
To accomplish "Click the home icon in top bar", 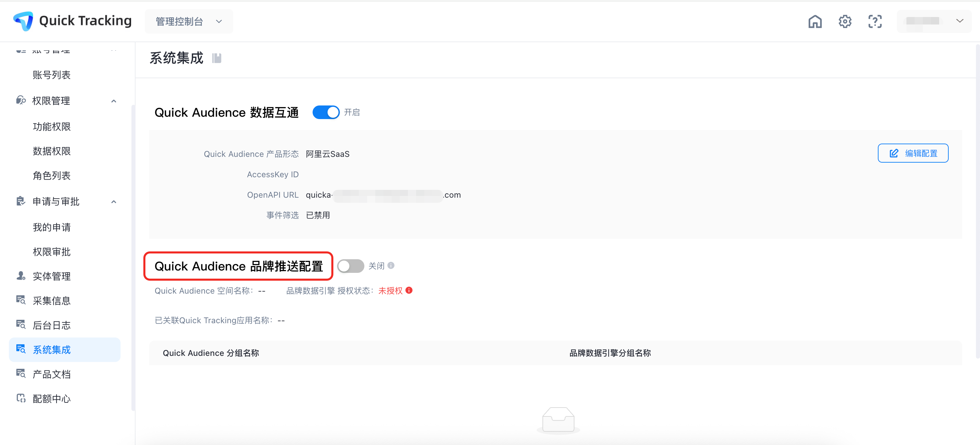I will [815, 22].
